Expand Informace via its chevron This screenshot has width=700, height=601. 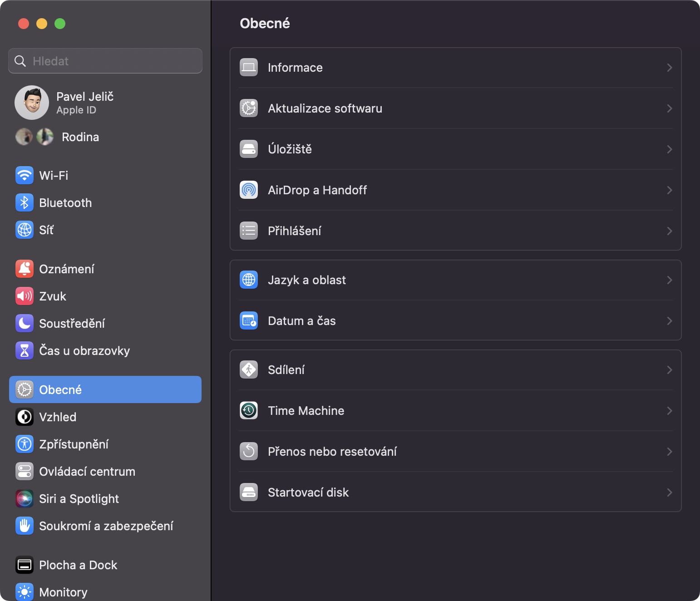click(x=669, y=68)
